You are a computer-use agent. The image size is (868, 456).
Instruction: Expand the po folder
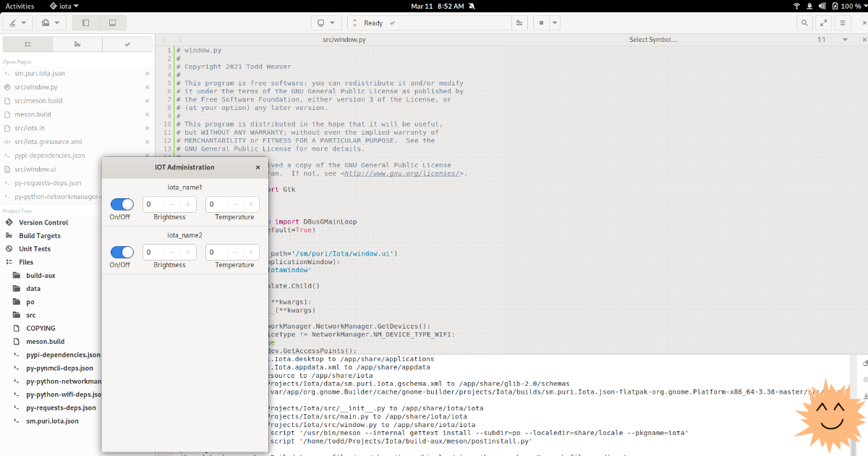click(30, 302)
